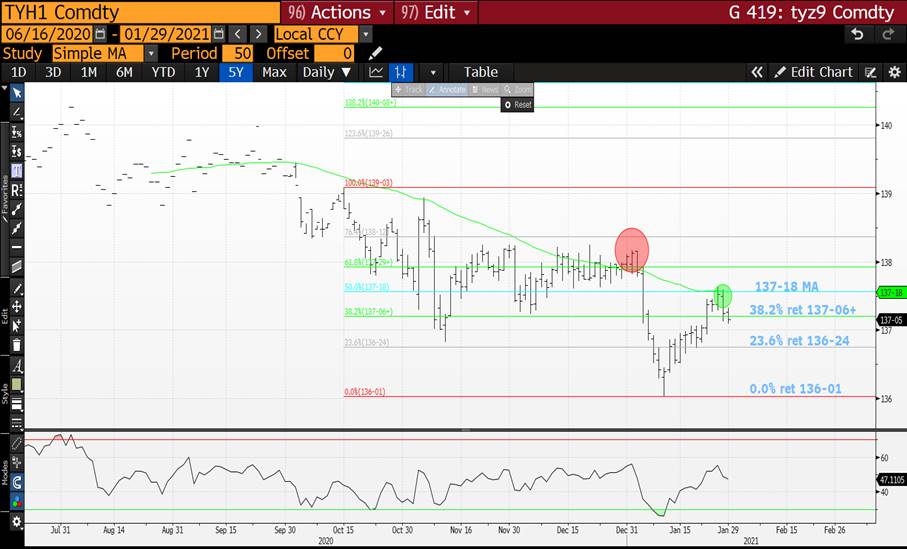
Task: Activate the highlighted Fibonacci retracement tool
Action: coord(17,171)
